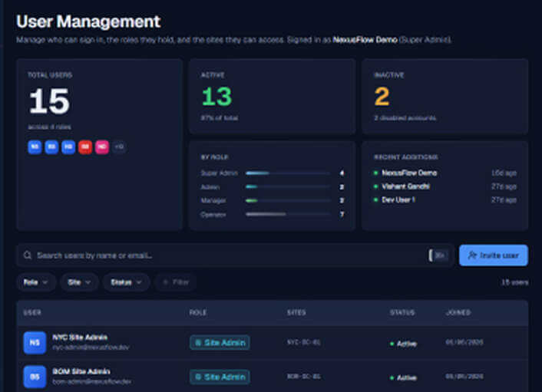
Task: Click the NS avatar chip in Total Users card
Action: 35,147
